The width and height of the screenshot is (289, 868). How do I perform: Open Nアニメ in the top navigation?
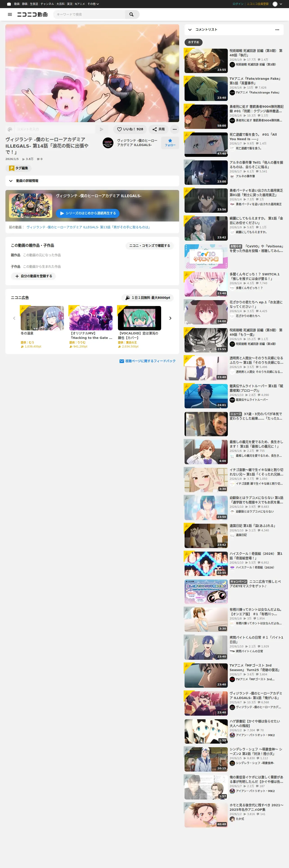[x=80, y=4]
